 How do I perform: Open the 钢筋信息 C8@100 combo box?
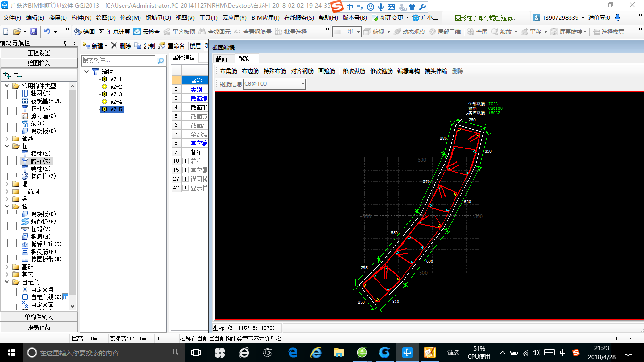[x=274, y=84]
